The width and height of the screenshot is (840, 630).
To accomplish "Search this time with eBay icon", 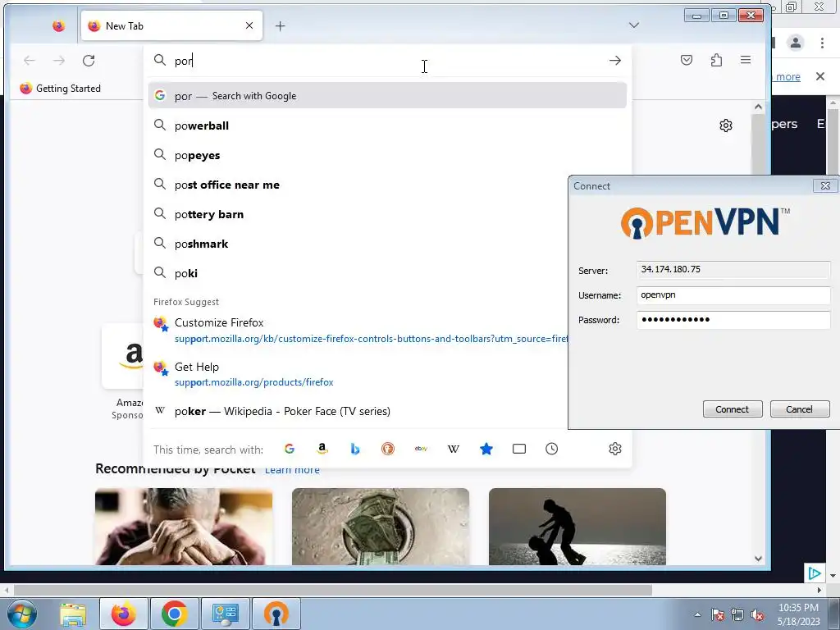I will click(x=421, y=449).
